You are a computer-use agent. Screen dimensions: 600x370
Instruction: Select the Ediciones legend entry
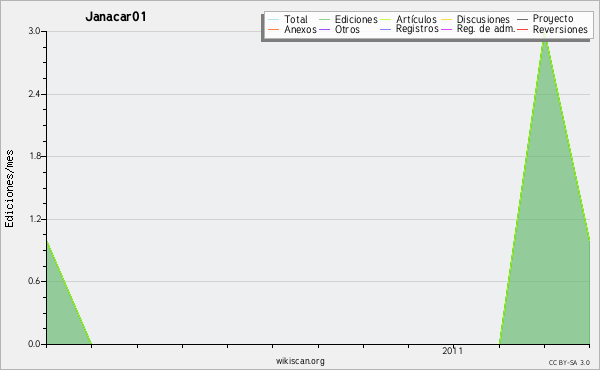(348, 19)
